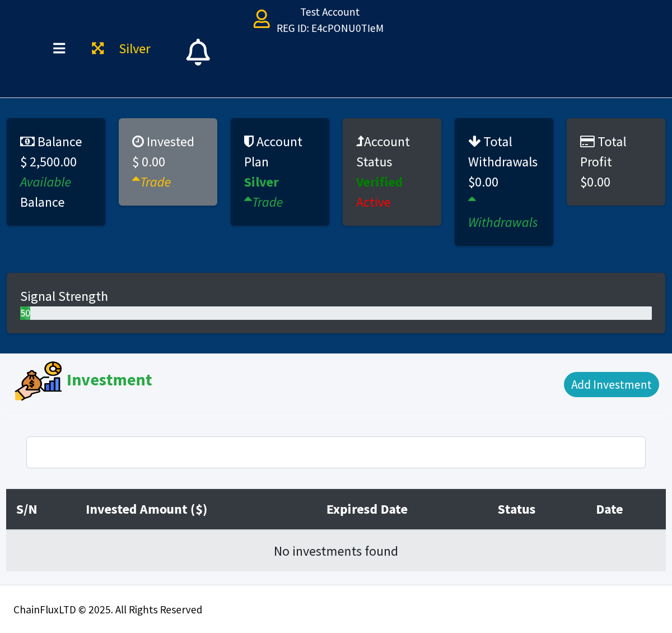Click the "Available" green text

[x=46, y=182]
